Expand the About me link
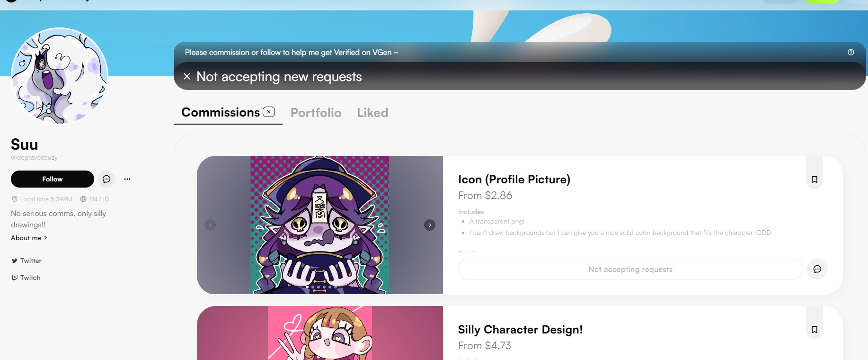868x360 pixels. (29, 238)
